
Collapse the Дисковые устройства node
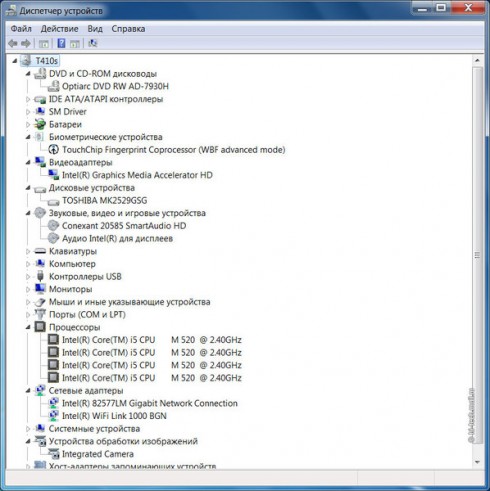click(28, 188)
